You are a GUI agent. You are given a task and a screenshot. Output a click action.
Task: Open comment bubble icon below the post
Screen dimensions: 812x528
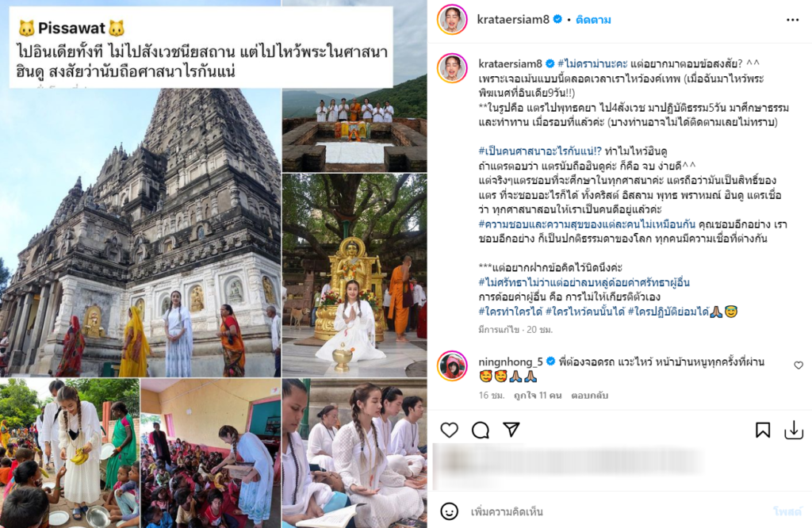(481, 430)
